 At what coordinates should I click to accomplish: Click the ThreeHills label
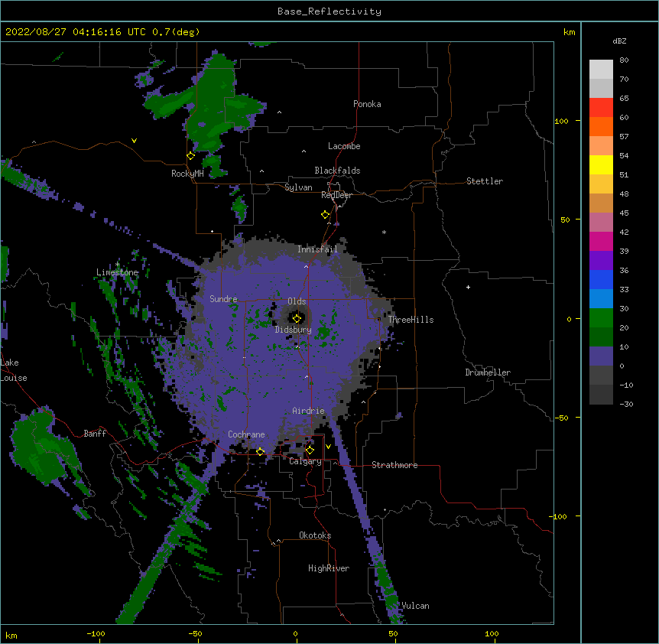coord(411,320)
